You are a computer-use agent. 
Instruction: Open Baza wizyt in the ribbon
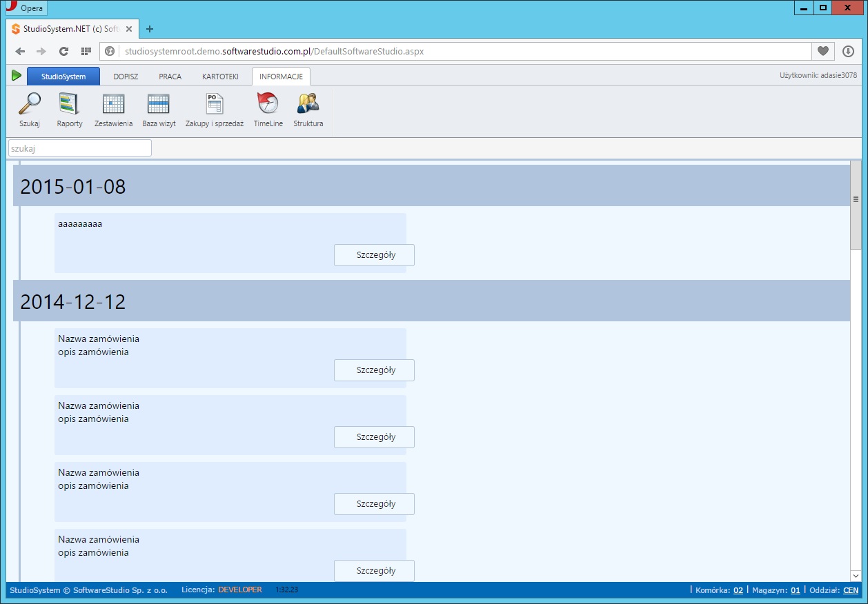click(x=159, y=110)
